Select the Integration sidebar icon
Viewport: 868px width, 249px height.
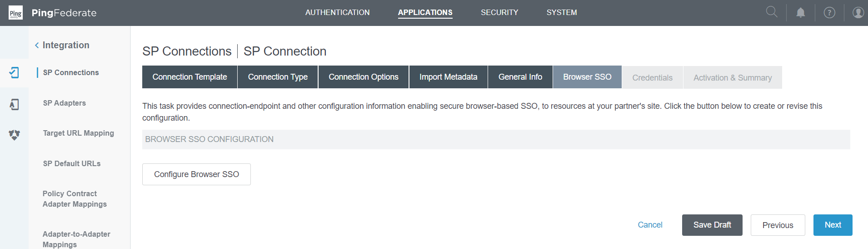14,72
